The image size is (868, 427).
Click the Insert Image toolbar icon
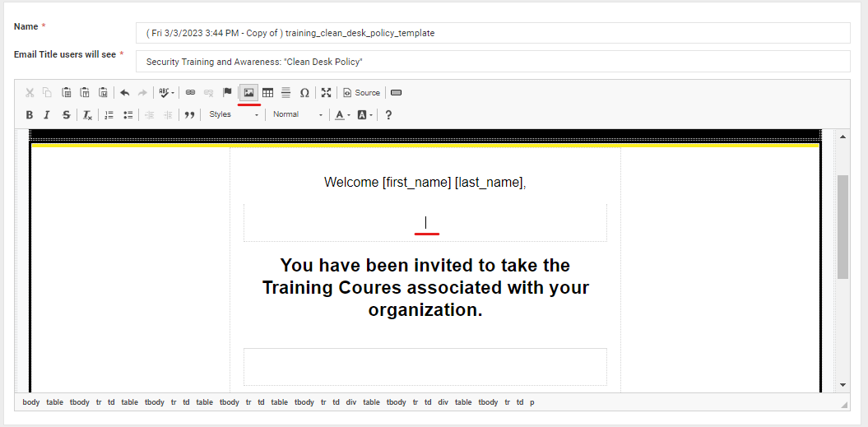coord(248,93)
